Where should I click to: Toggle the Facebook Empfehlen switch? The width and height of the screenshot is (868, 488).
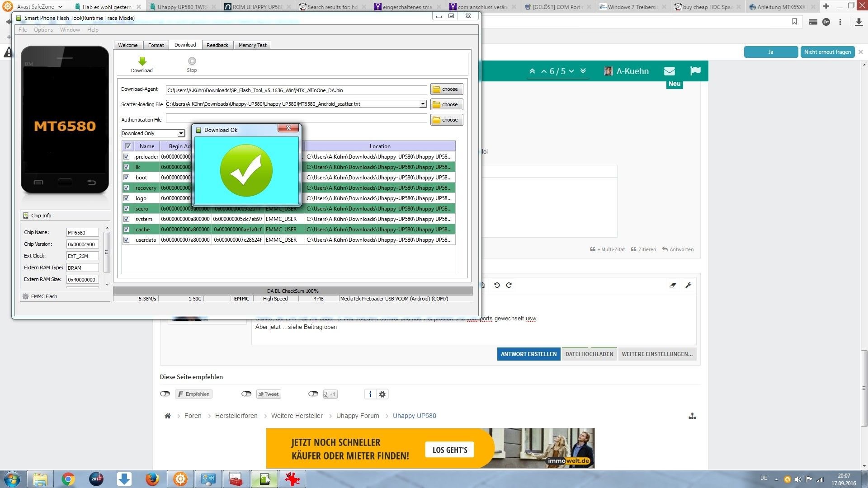(165, 394)
